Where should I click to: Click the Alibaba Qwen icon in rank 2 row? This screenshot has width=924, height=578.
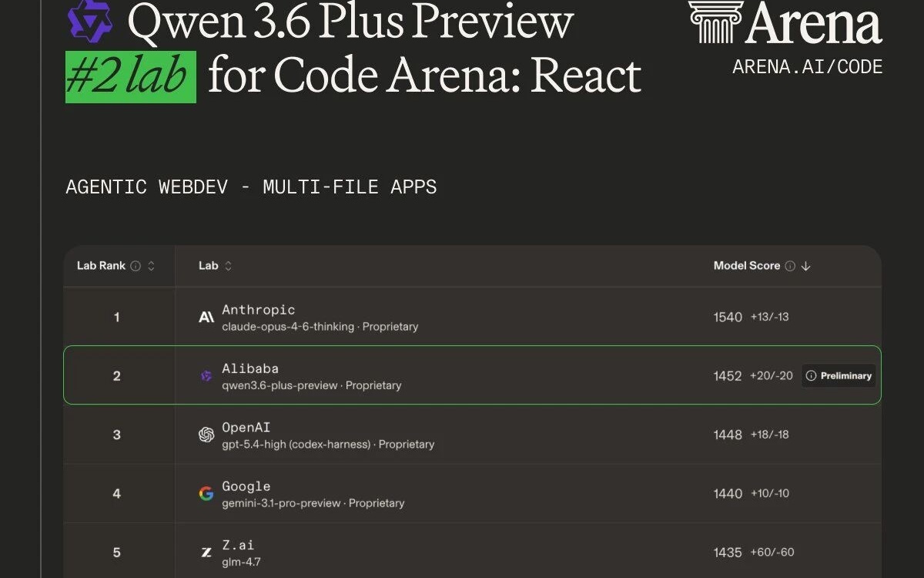(x=205, y=375)
